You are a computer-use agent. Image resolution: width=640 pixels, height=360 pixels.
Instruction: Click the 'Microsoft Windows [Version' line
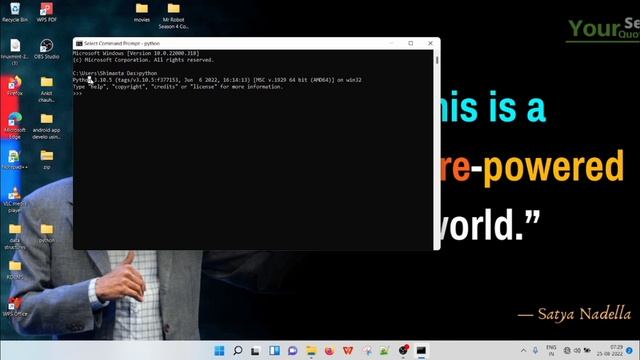click(136, 53)
